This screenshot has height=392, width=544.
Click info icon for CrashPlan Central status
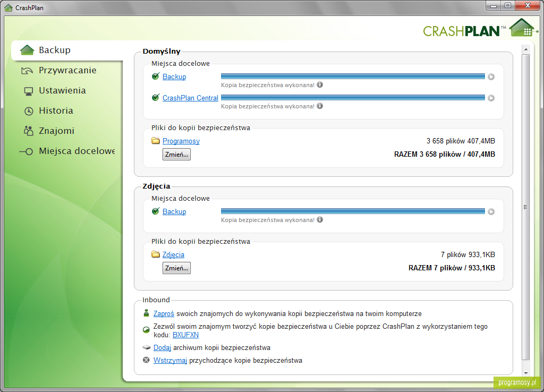coord(320,106)
